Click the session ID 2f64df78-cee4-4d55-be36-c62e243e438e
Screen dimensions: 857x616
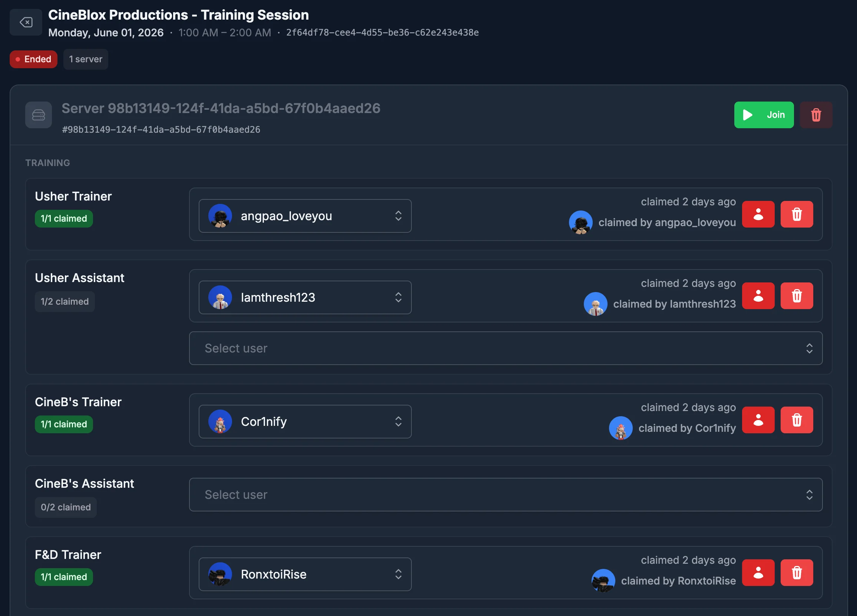[383, 33]
